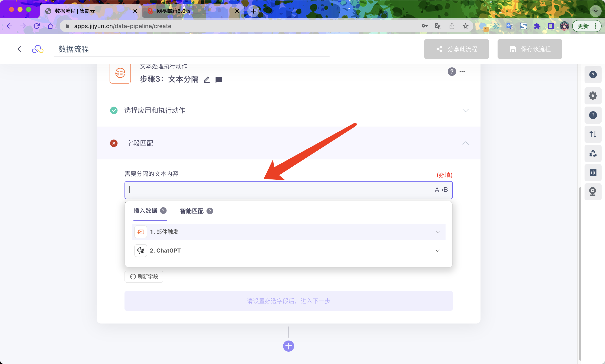Open the settings gear in right sidebar

coord(593,96)
